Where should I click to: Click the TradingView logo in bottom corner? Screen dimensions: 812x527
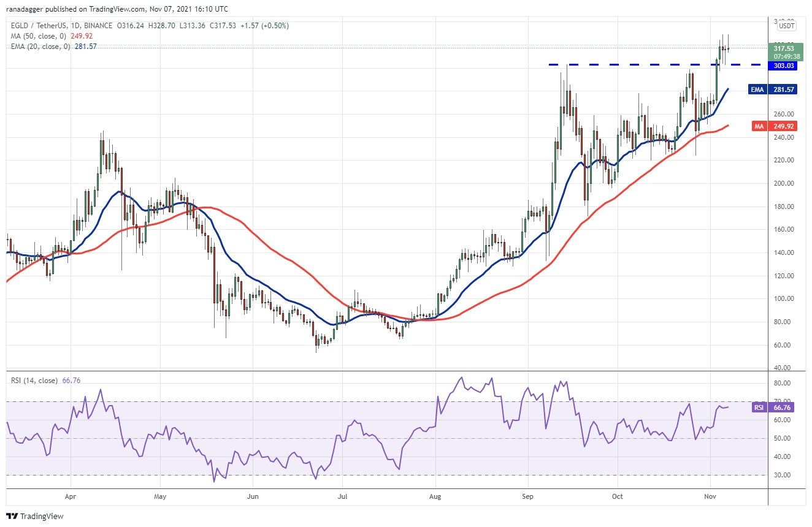[35, 516]
